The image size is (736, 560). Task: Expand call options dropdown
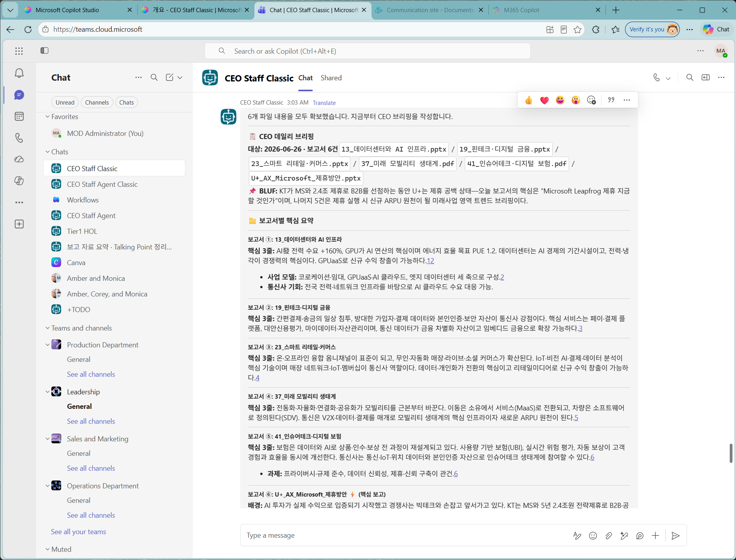point(668,78)
